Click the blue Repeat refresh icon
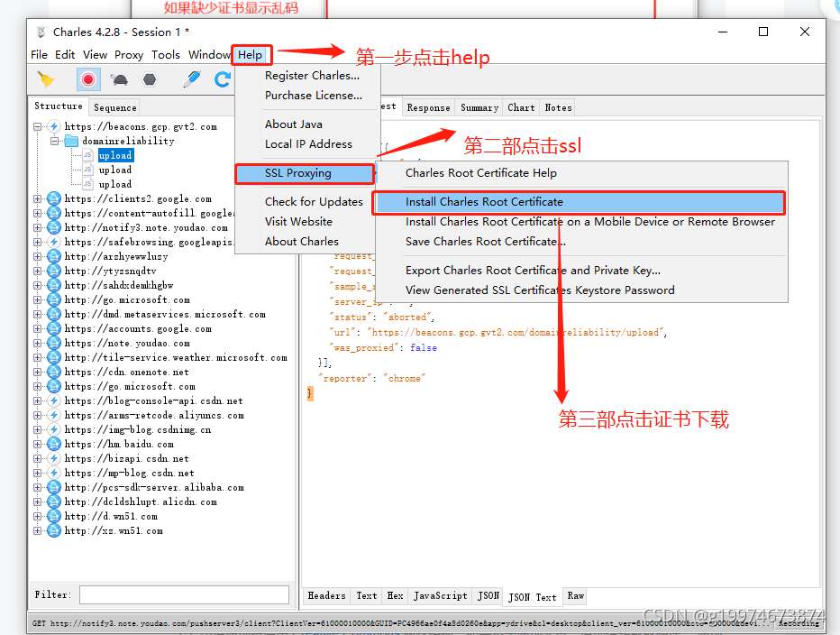Screen dimensions: 840x635 (223, 79)
